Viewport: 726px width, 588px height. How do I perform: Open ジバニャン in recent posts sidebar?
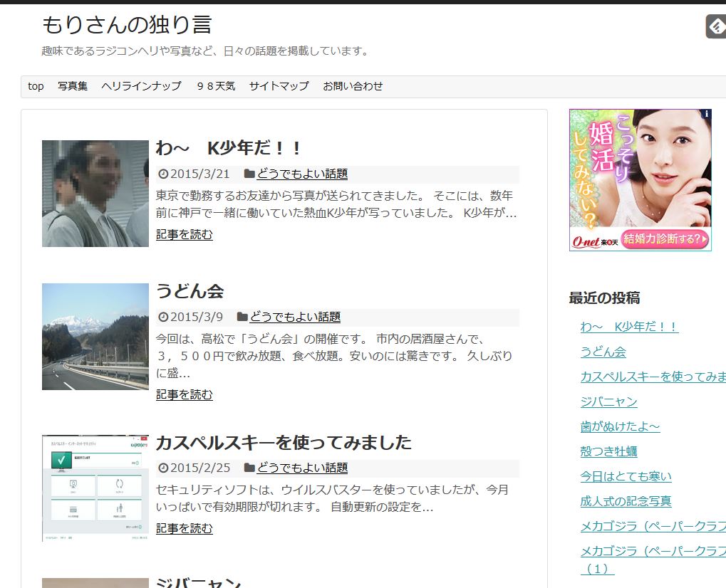click(x=608, y=401)
